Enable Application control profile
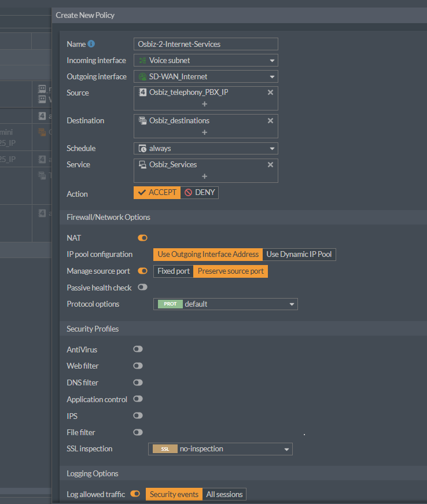Image resolution: width=427 pixels, height=504 pixels. (x=138, y=399)
